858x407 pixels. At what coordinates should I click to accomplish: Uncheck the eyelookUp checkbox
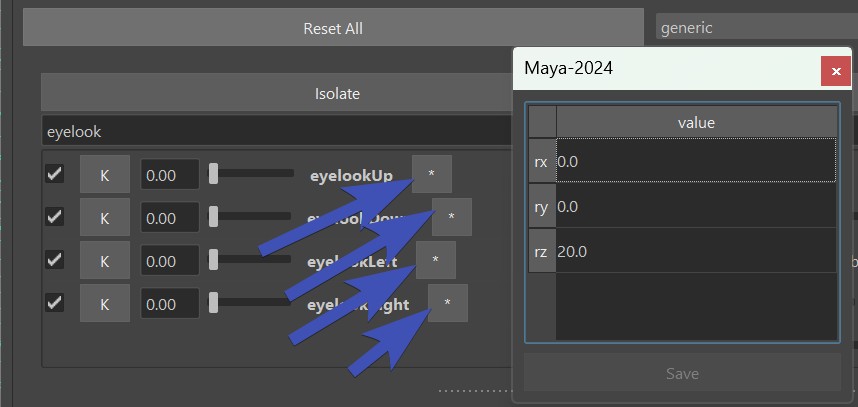click(55, 174)
